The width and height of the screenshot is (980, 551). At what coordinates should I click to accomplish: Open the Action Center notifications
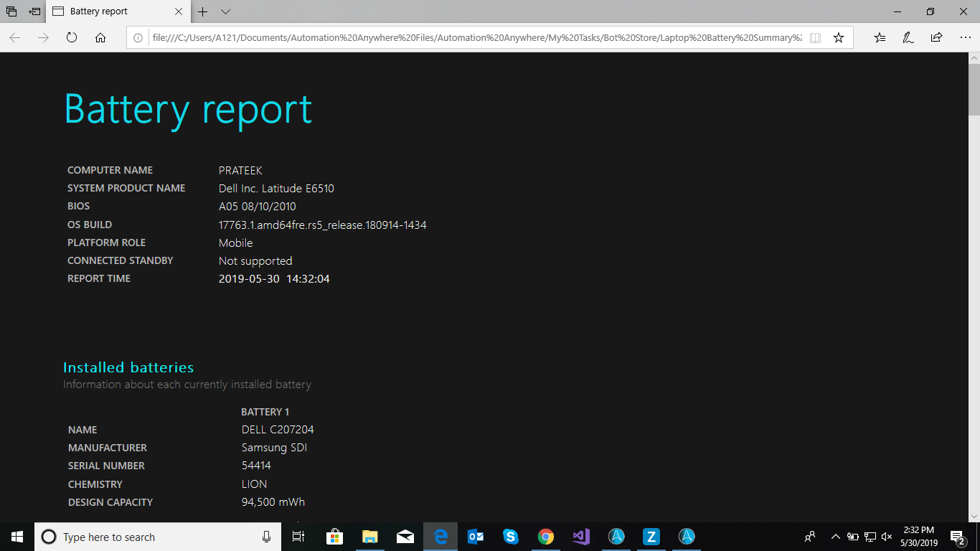[x=957, y=537]
